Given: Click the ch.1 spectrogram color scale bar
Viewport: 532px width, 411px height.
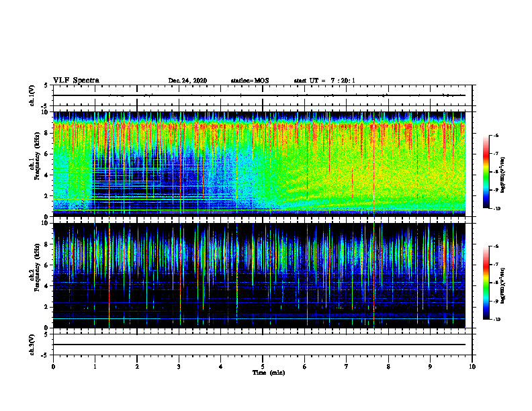Looking at the screenshot, I should pyautogui.click(x=486, y=172).
